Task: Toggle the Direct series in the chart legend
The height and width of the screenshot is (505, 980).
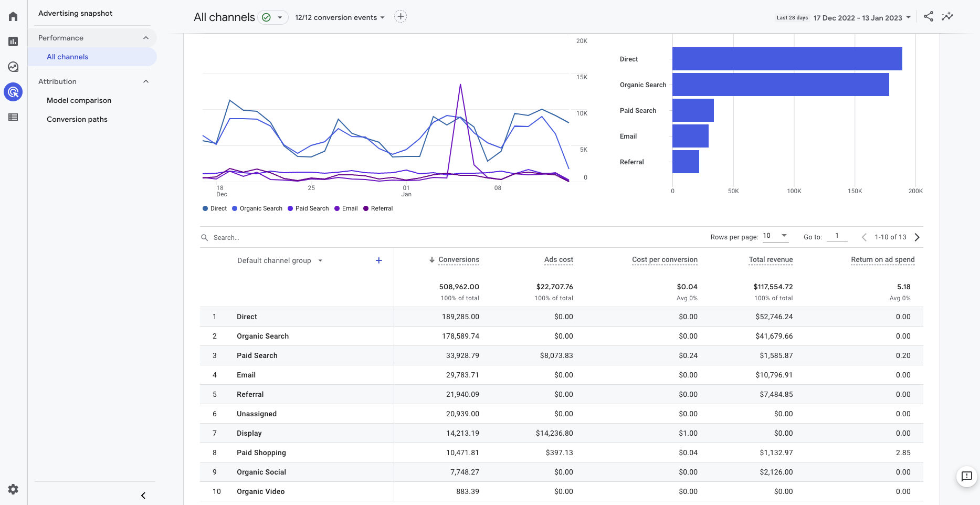Action: click(x=214, y=208)
